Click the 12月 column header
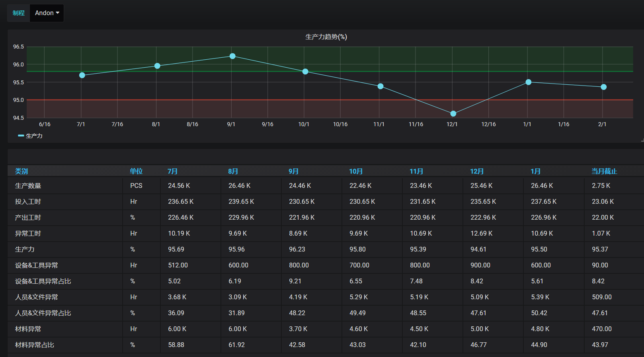Image resolution: width=644 pixels, height=357 pixels. [476, 172]
